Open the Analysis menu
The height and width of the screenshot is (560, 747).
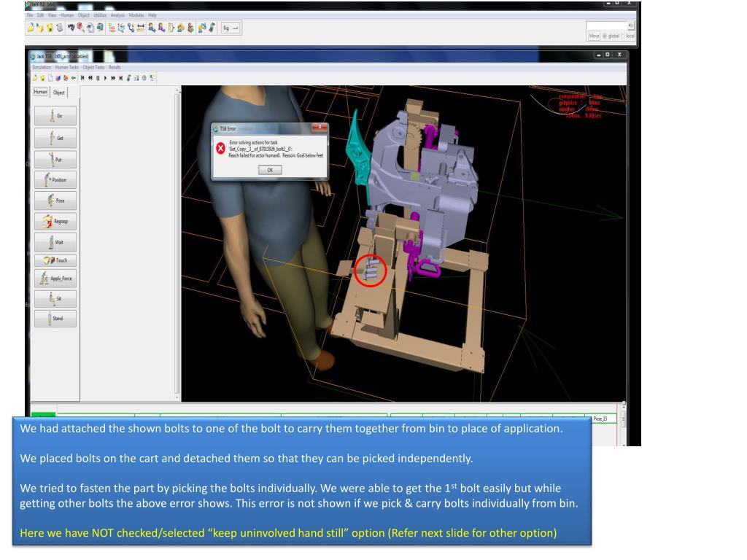point(118,15)
